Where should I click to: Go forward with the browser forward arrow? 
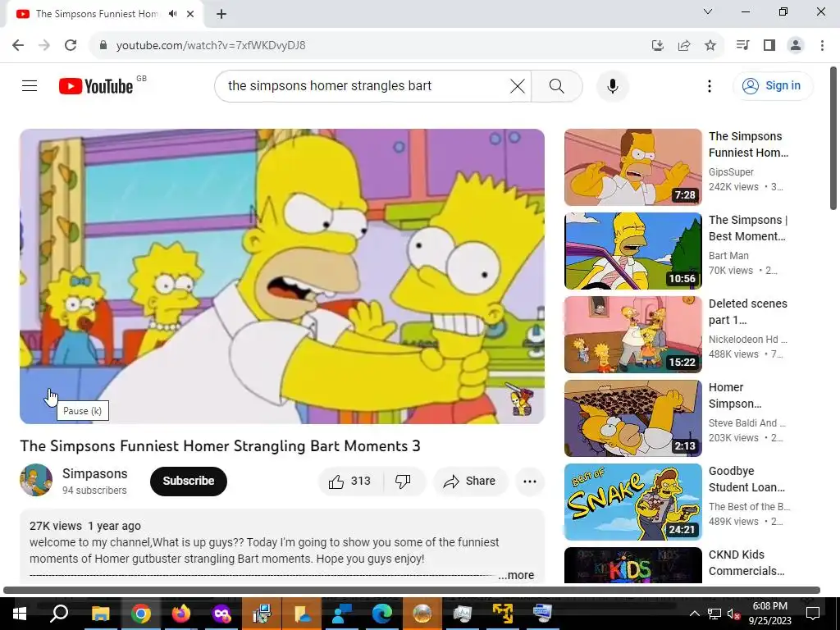coord(44,45)
